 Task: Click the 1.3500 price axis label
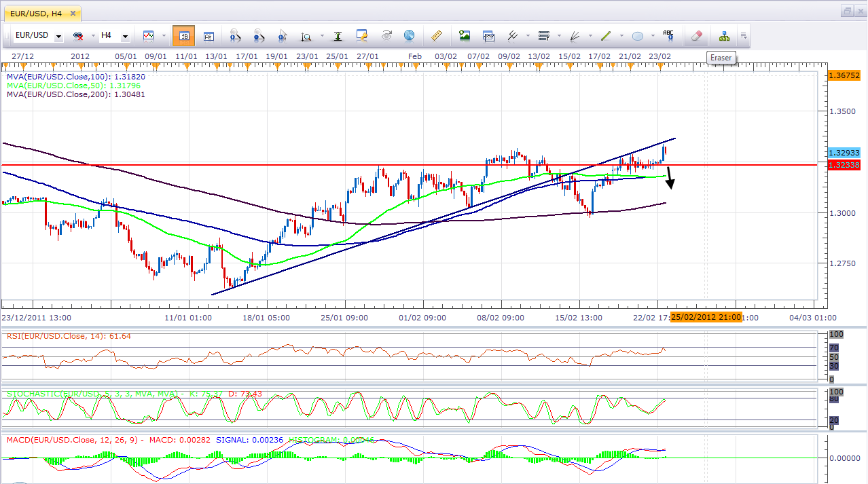pos(844,111)
